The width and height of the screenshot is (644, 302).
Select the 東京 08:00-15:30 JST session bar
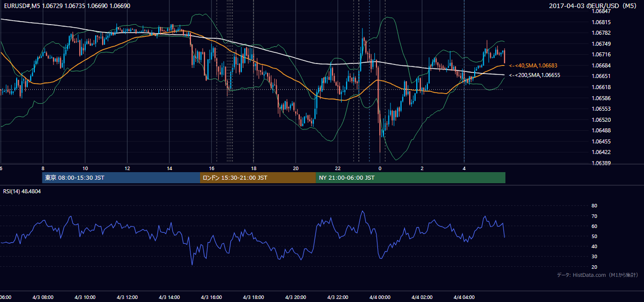121,178
